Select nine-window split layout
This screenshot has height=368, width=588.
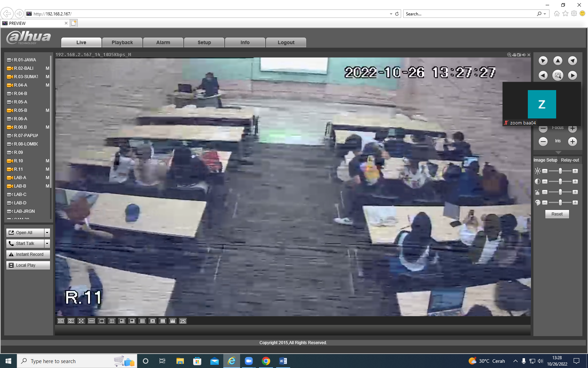pyautogui.click(x=142, y=321)
